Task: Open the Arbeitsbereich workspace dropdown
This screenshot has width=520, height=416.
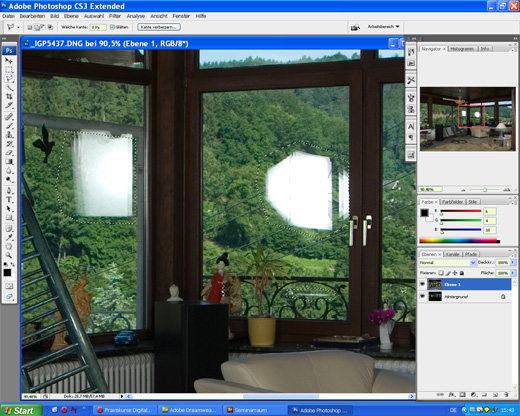Action: tap(383, 27)
